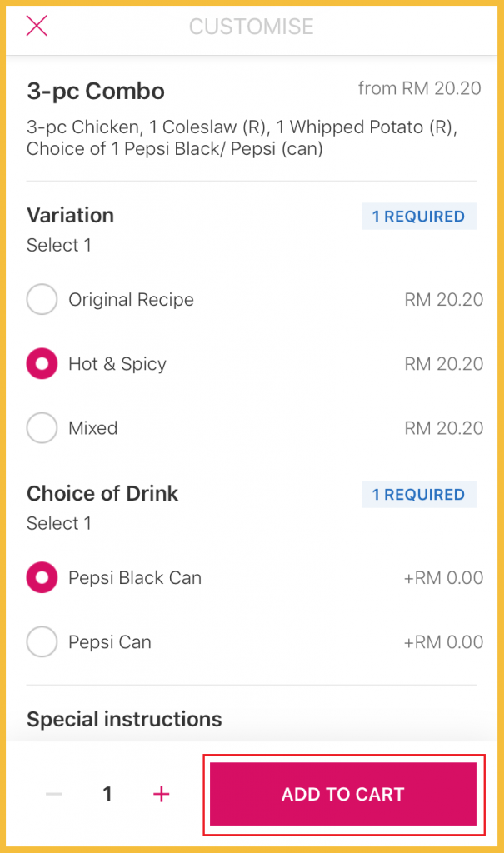Viewport: 504px width, 853px height.
Task: Click the Choice of Drink Required badge
Action: (x=418, y=495)
